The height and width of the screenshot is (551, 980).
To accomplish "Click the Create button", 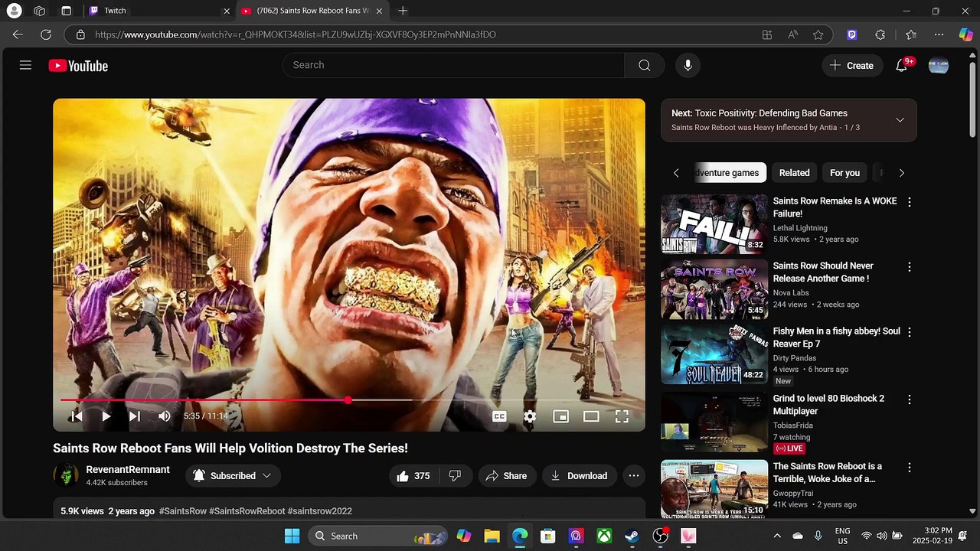I will (852, 66).
